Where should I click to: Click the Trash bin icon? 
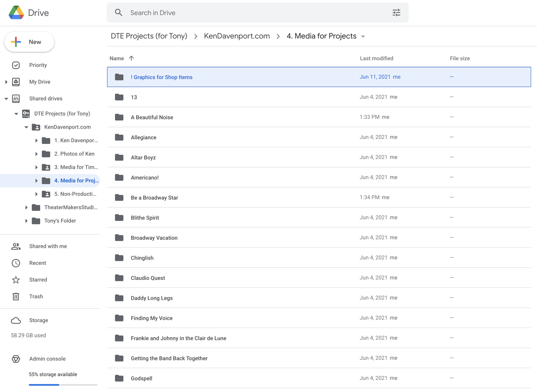pos(16,297)
